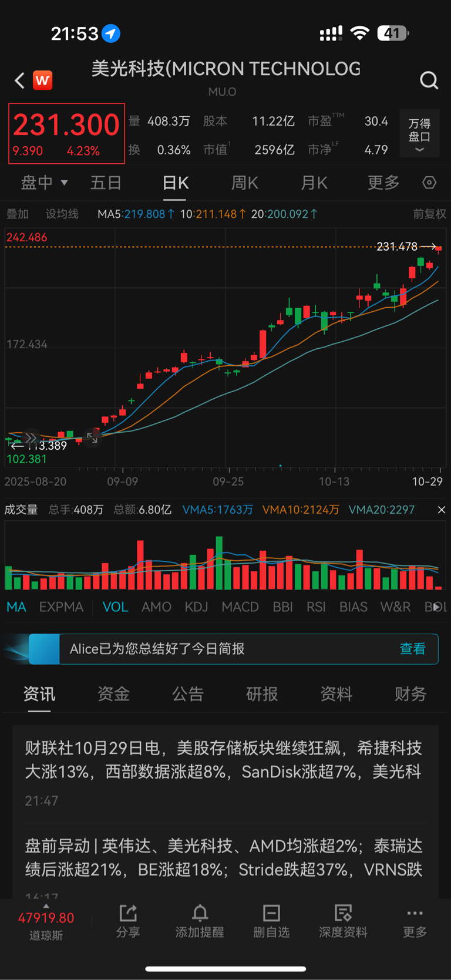Tap the 231.300 current price box
451x980 pixels.
(x=66, y=133)
